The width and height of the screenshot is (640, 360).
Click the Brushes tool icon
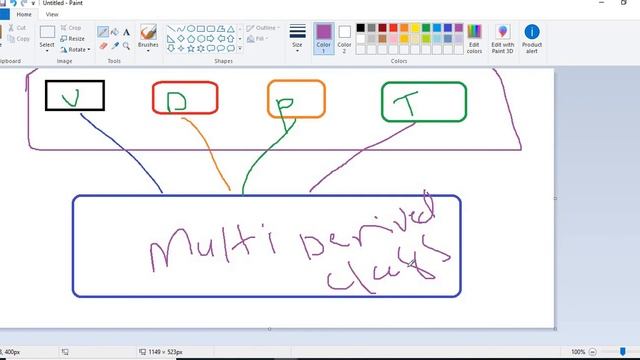[x=148, y=32]
